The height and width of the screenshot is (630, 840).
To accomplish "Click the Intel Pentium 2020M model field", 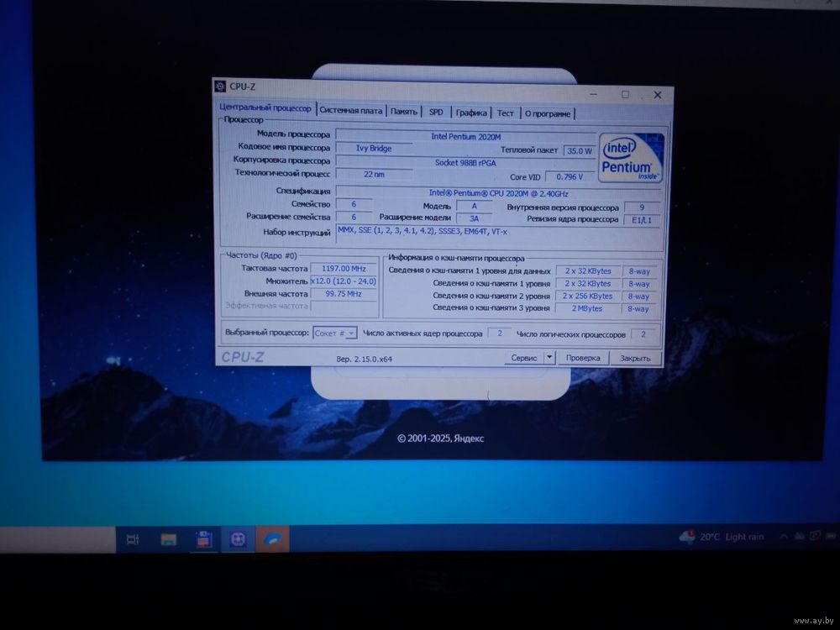I will (465, 136).
